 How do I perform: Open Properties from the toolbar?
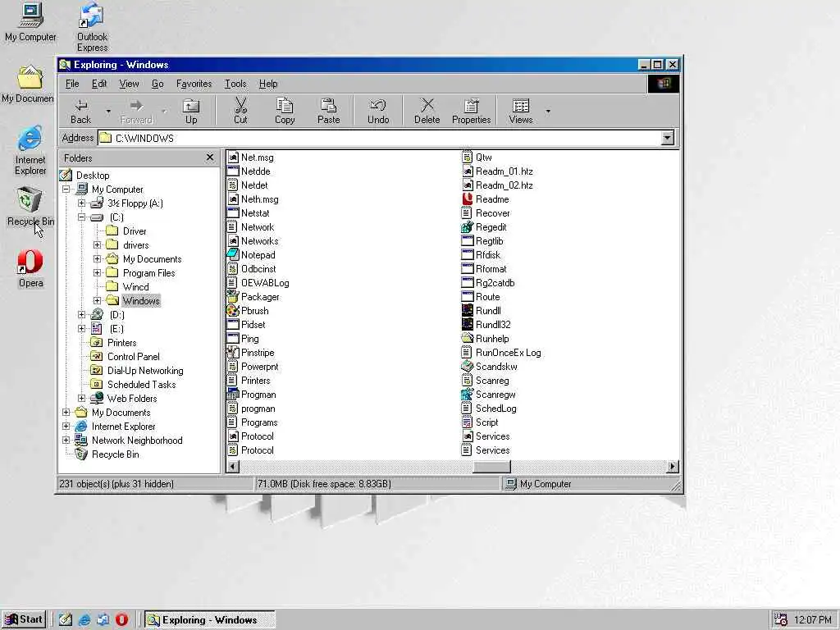coord(471,111)
